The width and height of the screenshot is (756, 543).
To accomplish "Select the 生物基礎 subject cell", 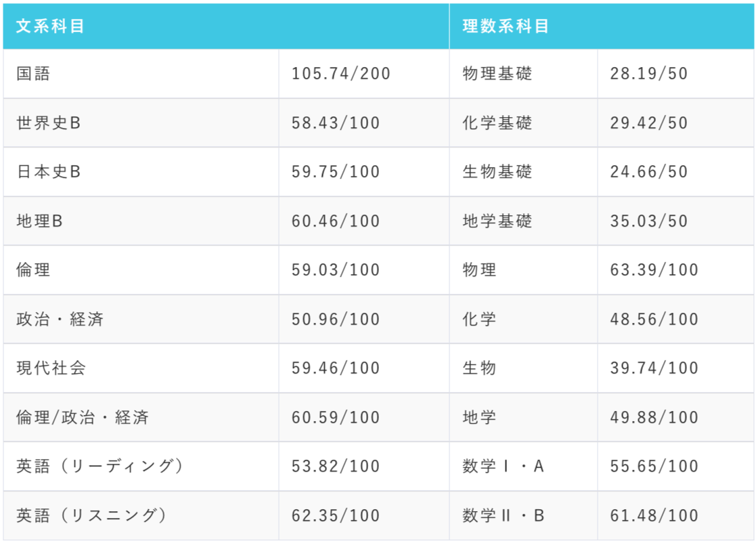I will coord(497,172).
